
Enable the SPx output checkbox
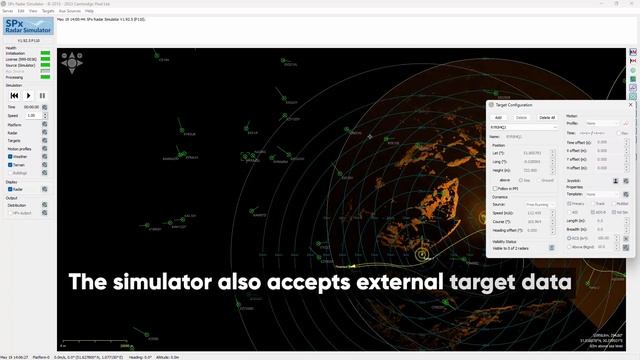10,213
